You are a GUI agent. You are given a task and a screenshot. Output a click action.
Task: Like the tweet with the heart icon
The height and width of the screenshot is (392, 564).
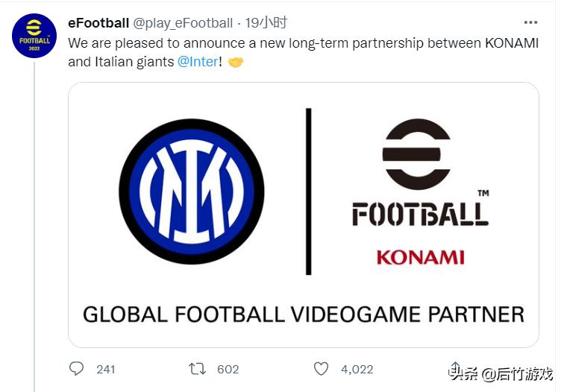pyautogui.click(x=321, y=369)
